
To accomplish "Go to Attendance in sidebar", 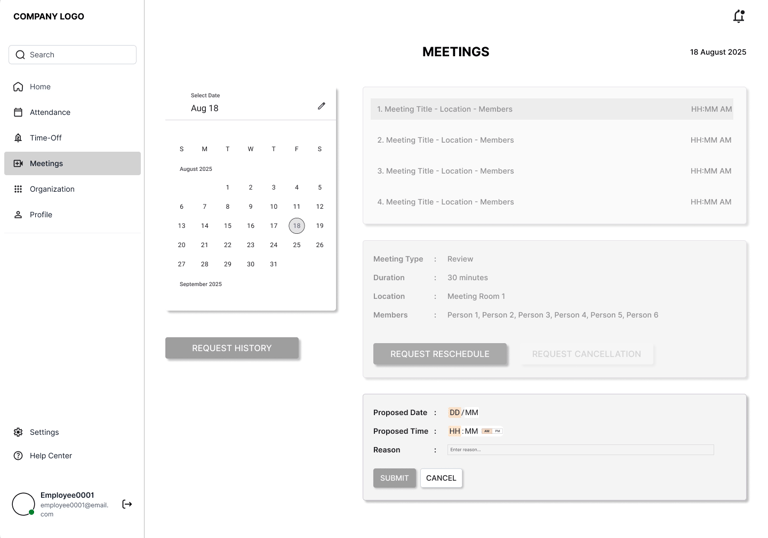I will (49, 112).
